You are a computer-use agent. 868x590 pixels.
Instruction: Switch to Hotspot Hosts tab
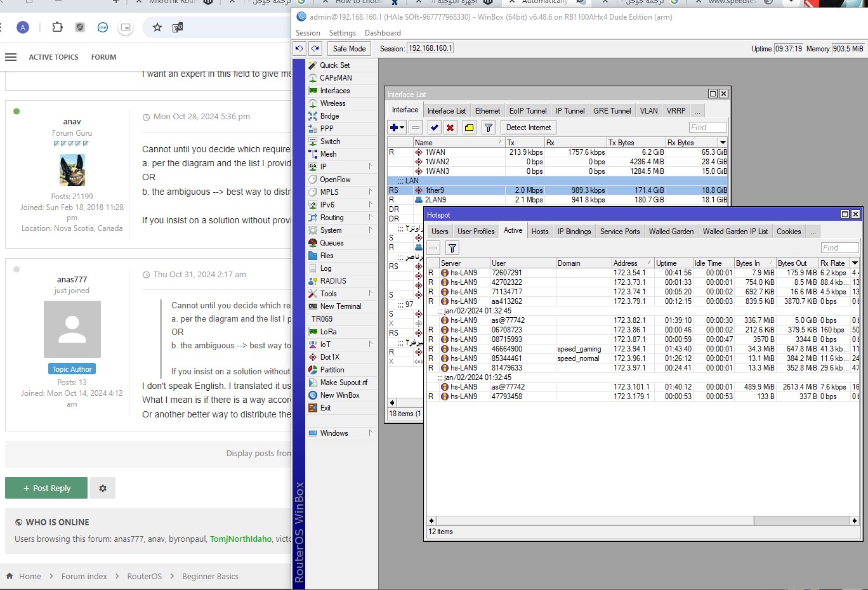pyautogui.click(x=540, y=232)
